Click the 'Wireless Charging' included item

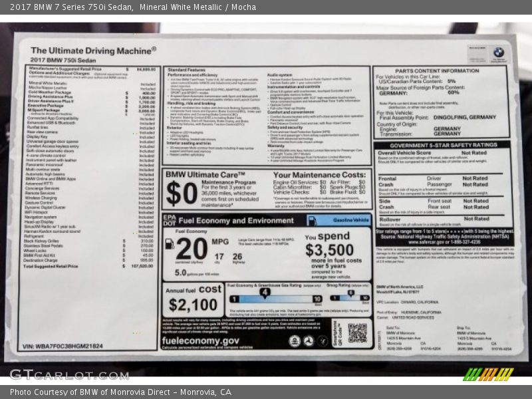89,198
